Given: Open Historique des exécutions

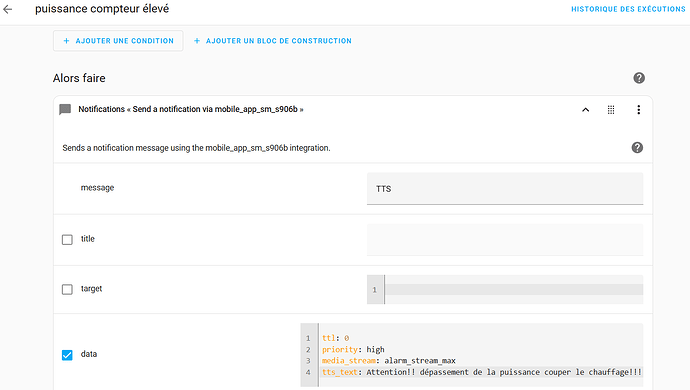Looking at the screenshot, I should (x=628, y=9).
